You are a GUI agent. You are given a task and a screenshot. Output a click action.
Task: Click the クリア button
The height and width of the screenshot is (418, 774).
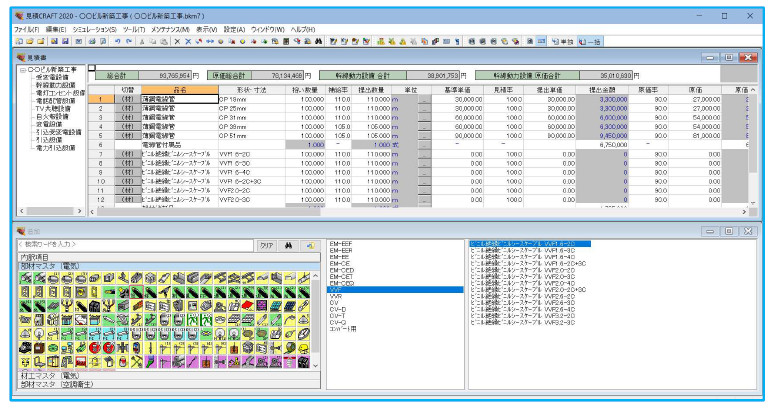coord(267,245)
